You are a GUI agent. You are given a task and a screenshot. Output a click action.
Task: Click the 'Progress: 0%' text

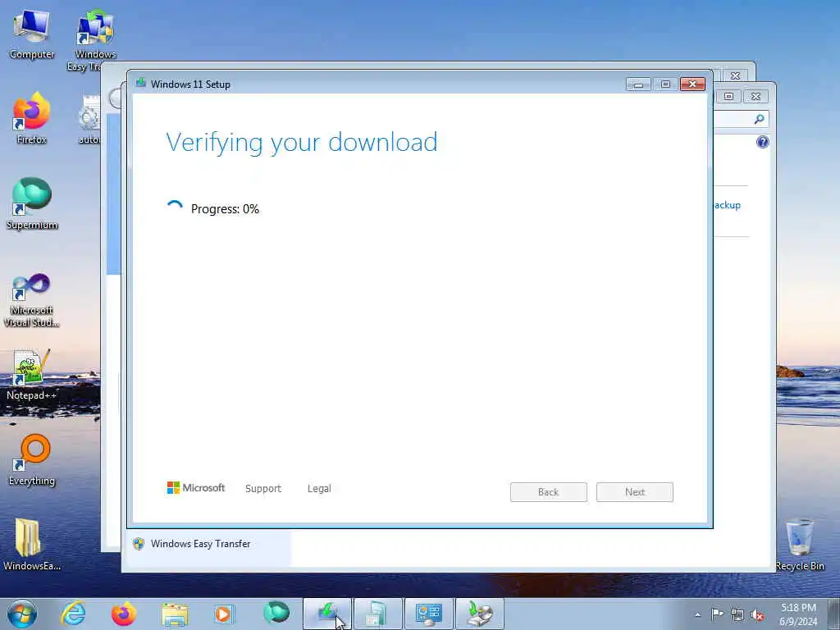pyautogui.click(x=225, y=209)
